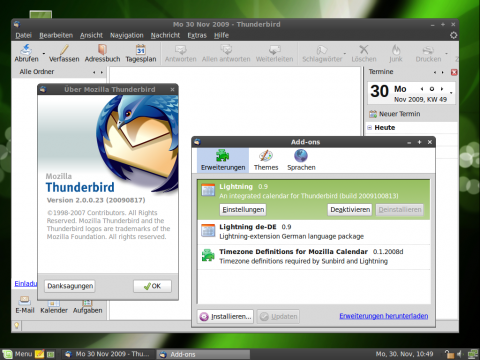The width and height of the screenshot is (480, 360).
Task: Click Neuer Termin to create event
Action: (x=395, y=114)
